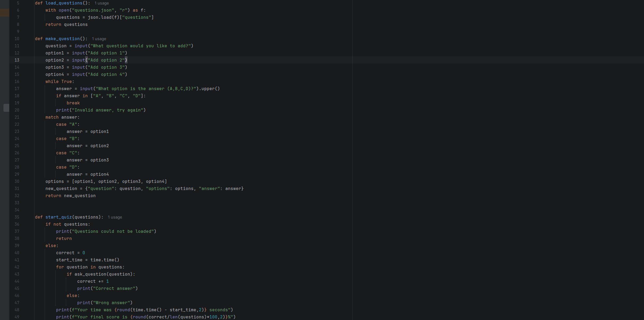
Task: Click line number 49 in the gutter
Action: (17, 317)
